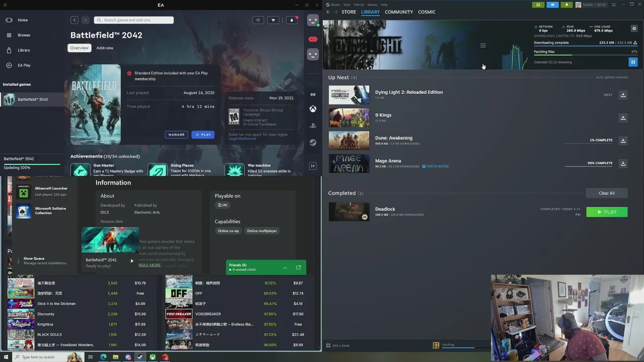
Task: Click Add a Game in Steam footer
Action: [x=338, y=345]
